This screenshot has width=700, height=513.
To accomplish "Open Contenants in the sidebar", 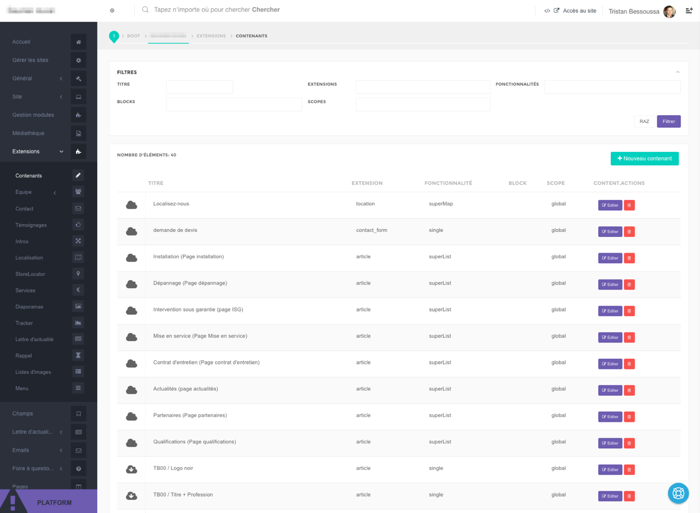I will [x=29, y=176].
